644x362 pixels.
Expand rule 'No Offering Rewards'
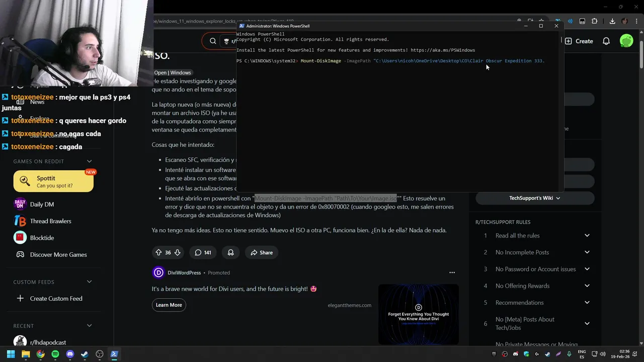click(587, 286)
